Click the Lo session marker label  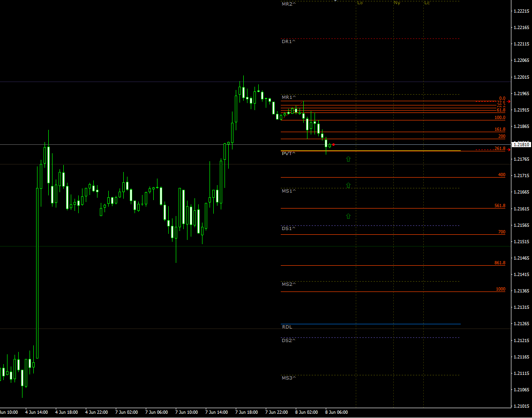(360, 3)
